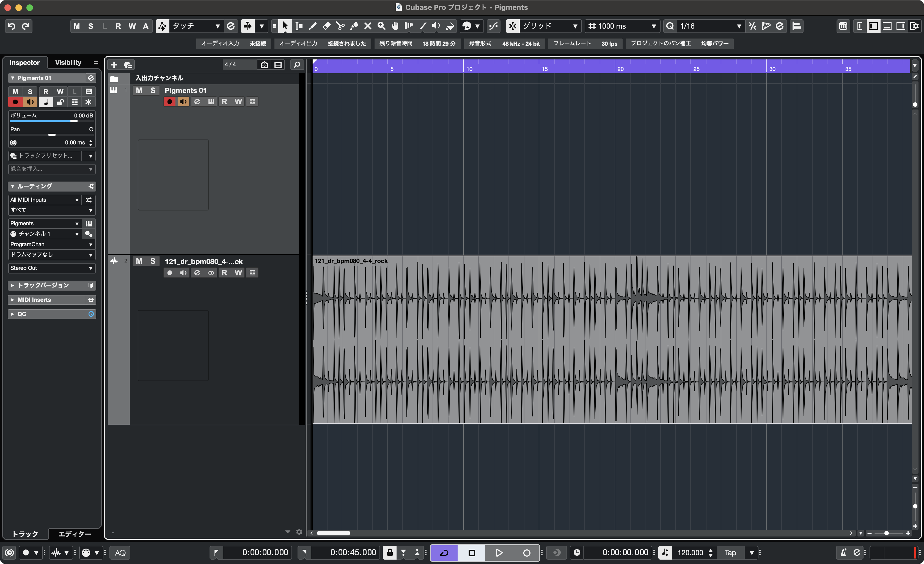Open the snap type グリッド dropdown
Viewport: 924px width, 564px height.
[x=550, y=26]
